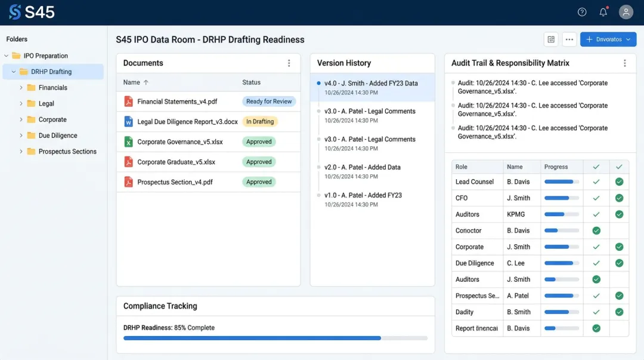The width and height of the screenshot is (644, 360).
Task: Click the Status column header
Action: (x=251, y=82)
